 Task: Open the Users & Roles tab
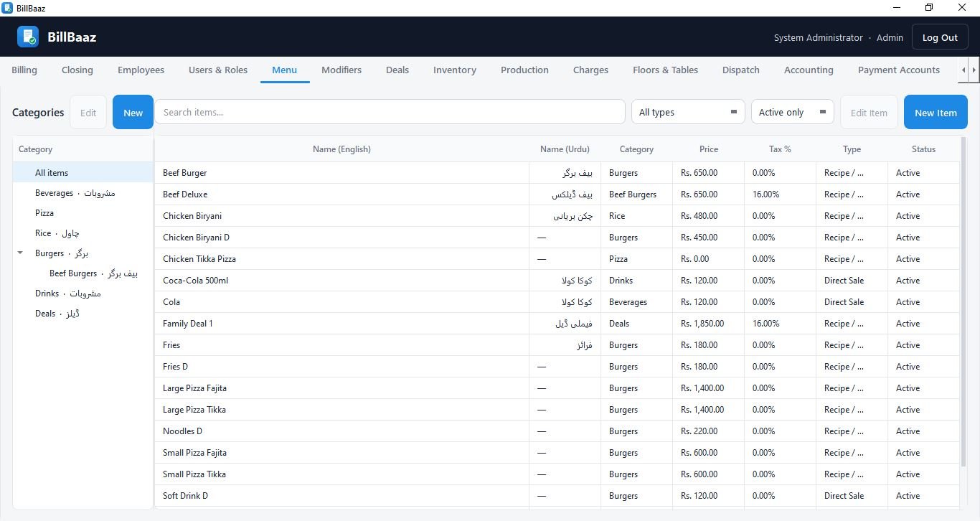click(218, 70)
